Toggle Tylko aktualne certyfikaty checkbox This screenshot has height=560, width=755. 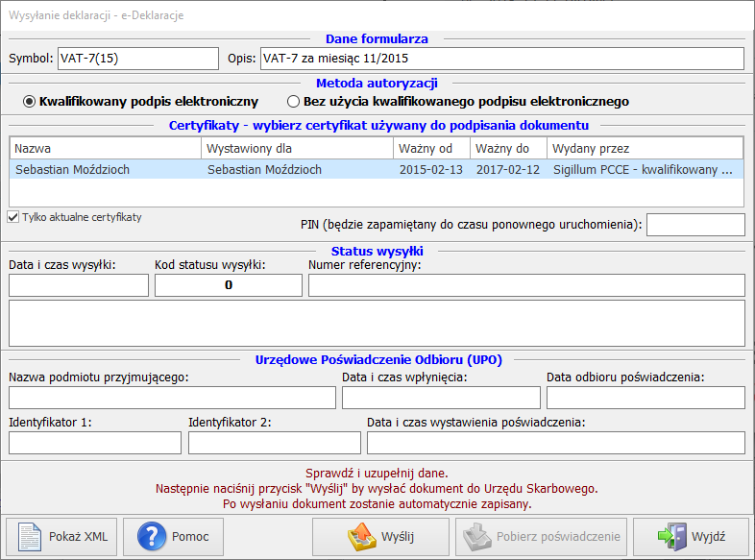13,217
